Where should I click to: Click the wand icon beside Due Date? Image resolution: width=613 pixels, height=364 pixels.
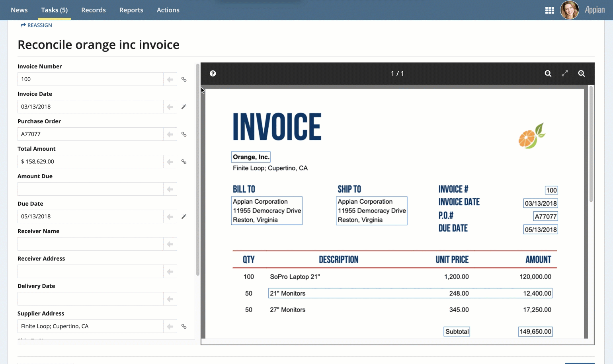point(184,216)
